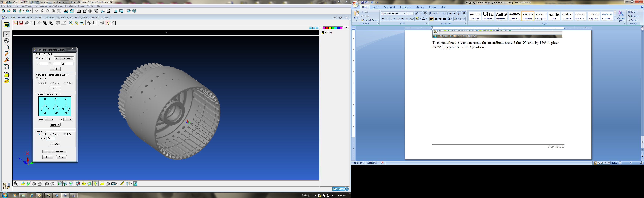Enable the Align Axis checkbox
Screen dimensions: 644x198
point(37,79)
